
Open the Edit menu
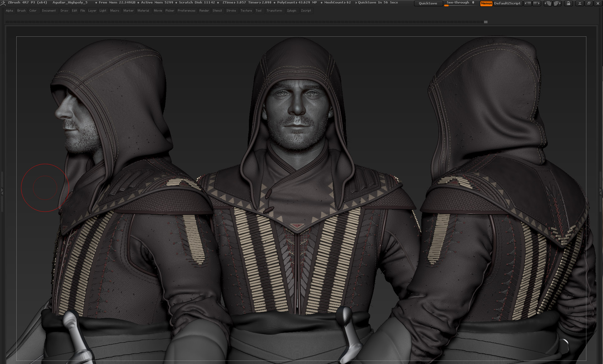click(x=74, y=11)
